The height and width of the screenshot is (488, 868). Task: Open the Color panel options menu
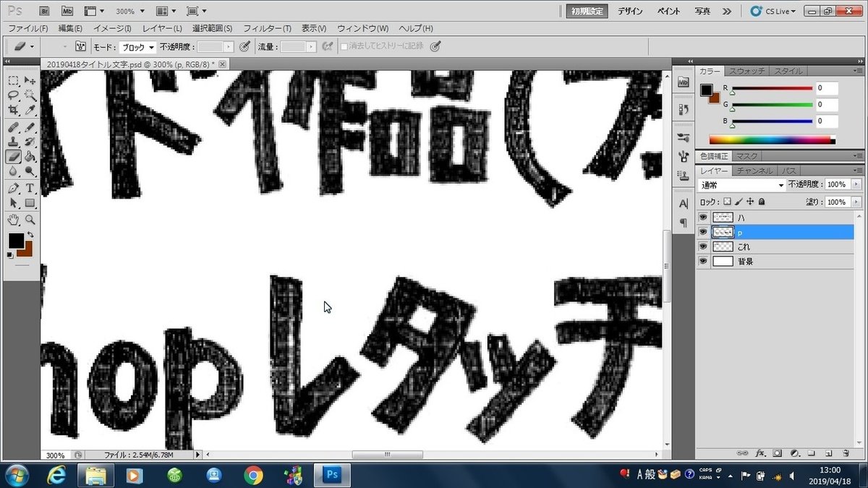click(859, 71)
